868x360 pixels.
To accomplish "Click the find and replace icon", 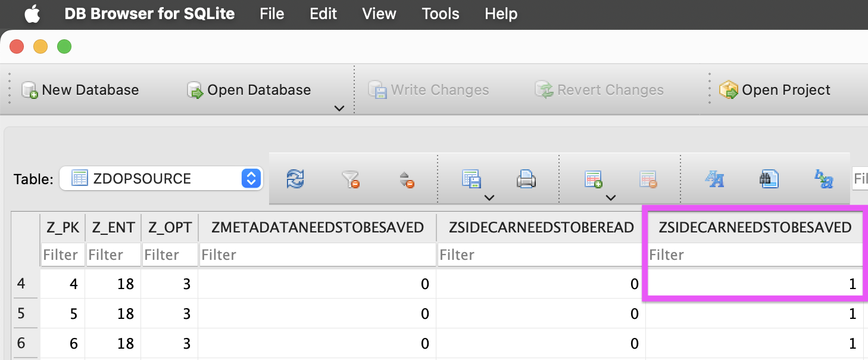I will 824,179.
